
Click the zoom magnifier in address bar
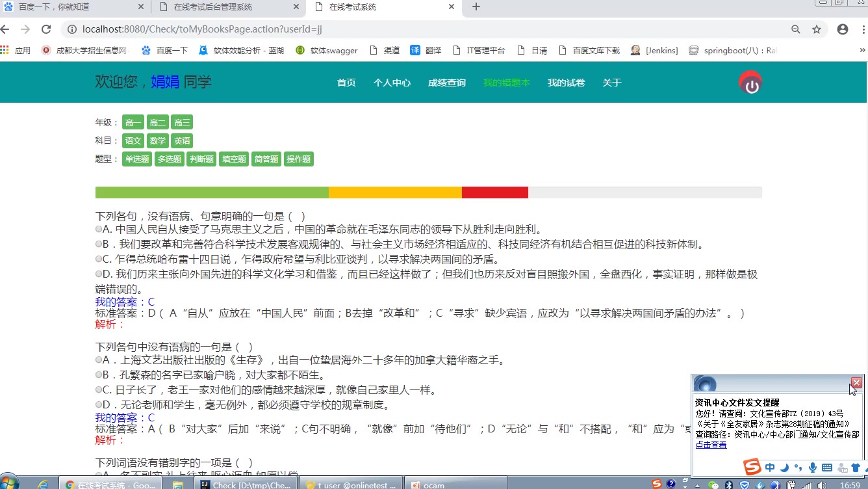(795, 29)
